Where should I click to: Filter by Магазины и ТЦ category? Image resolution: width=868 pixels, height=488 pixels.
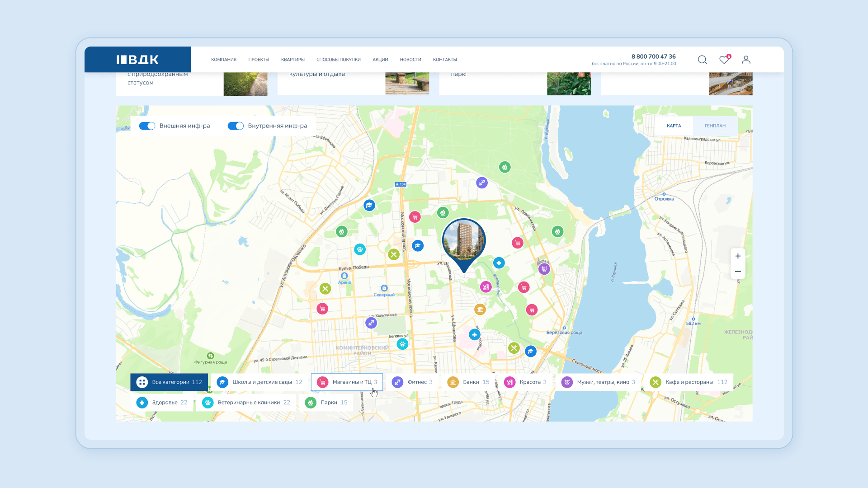click(x=347, y=382)
